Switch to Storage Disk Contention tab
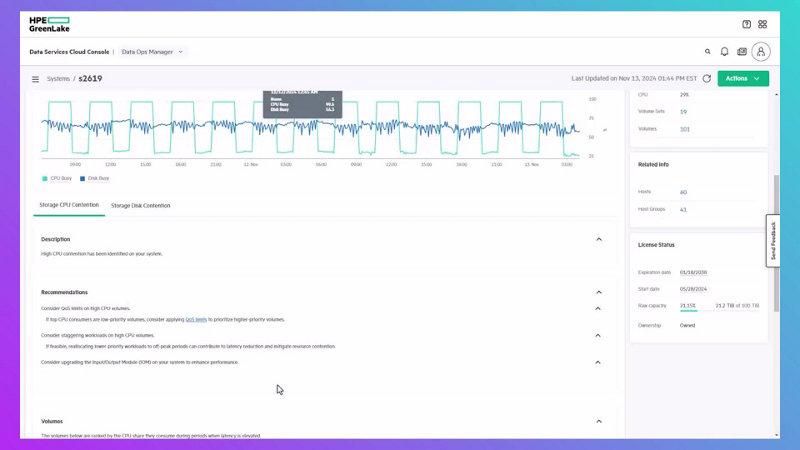Image resolution: width=800 pixels, height=450 pixels. (x=140, y=206)
